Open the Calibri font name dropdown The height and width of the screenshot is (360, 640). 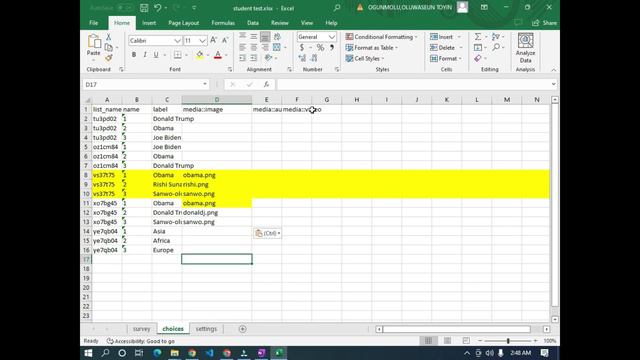tap(177, 40)
